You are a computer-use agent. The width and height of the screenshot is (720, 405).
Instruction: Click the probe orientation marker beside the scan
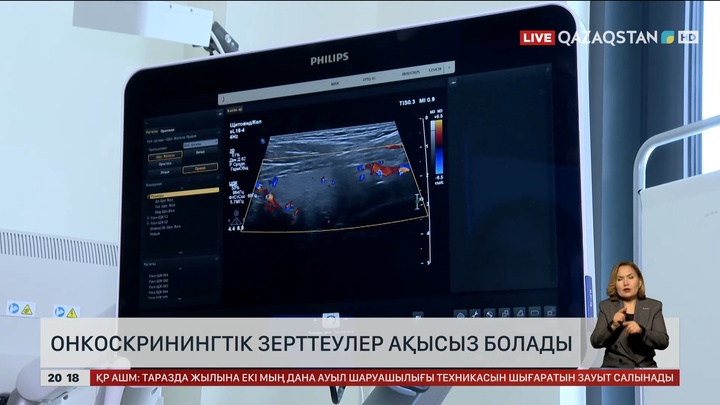tap(263, 141)
